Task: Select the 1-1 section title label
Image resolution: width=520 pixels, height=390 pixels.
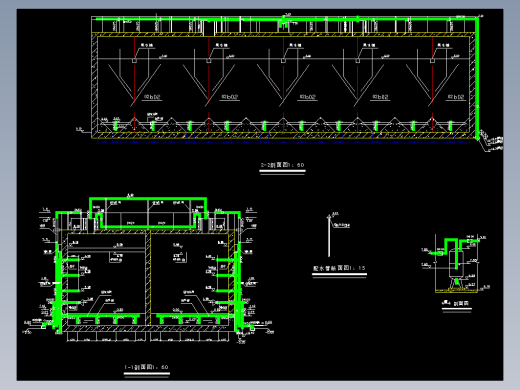Action: click(146, 367)
